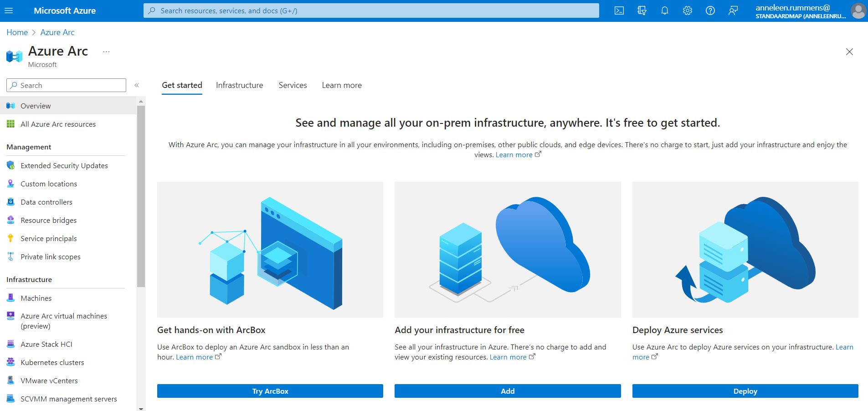This screenshot has height=411, width=868.
Task: Switch to the Services tab
Action: pos(293,85)
